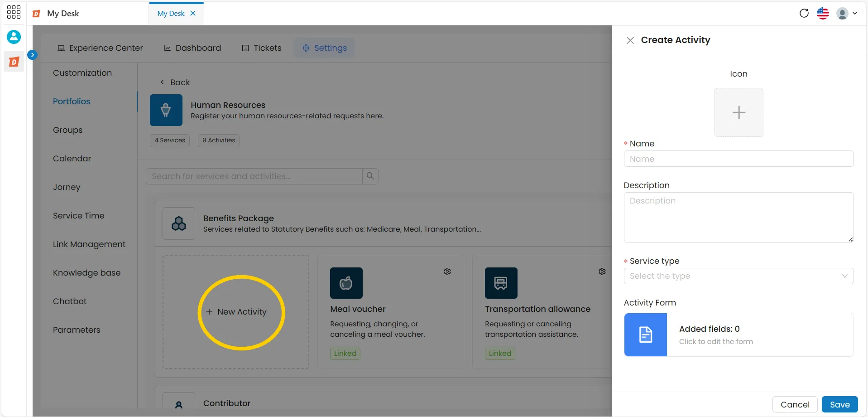Open the language flag selector
This screenshot has height=417, width=868.
[823, 13]
